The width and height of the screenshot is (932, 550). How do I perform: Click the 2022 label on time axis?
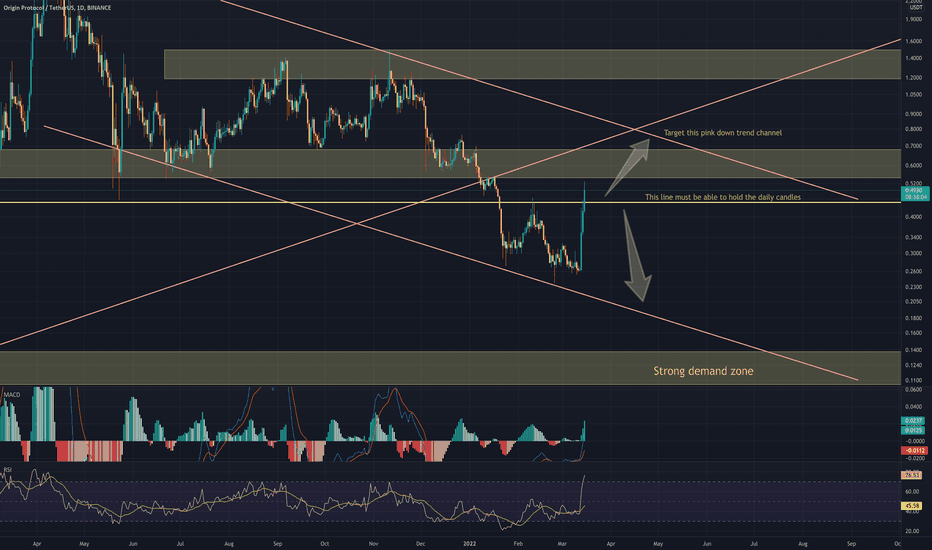(x=470, y=543)
